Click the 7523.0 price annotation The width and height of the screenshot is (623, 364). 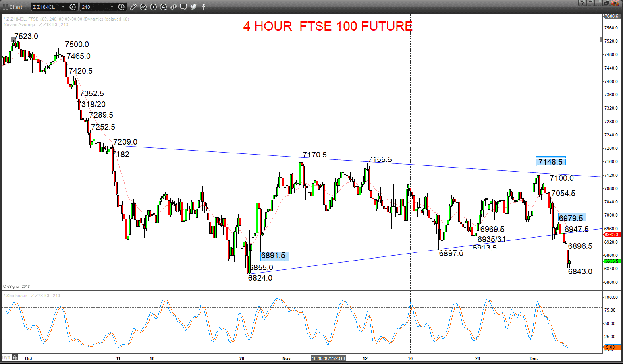[x=26, y=36]
